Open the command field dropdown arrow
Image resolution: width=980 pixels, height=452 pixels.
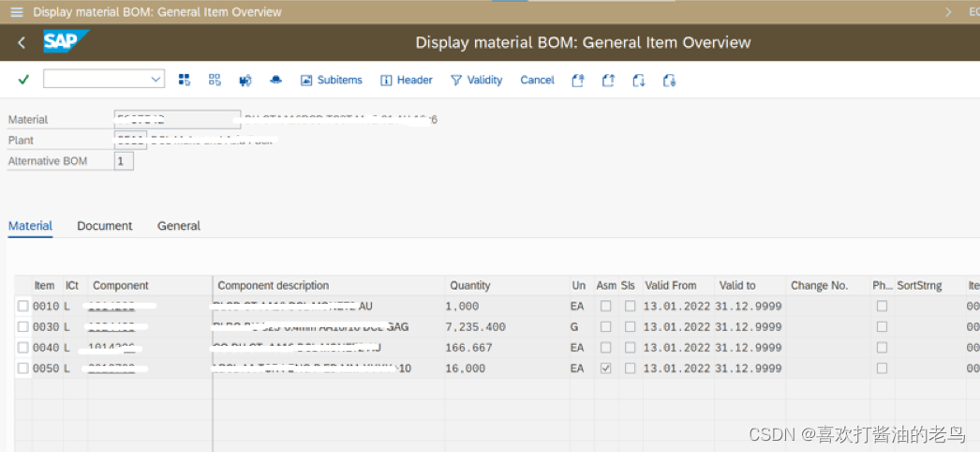coord(156,80)
